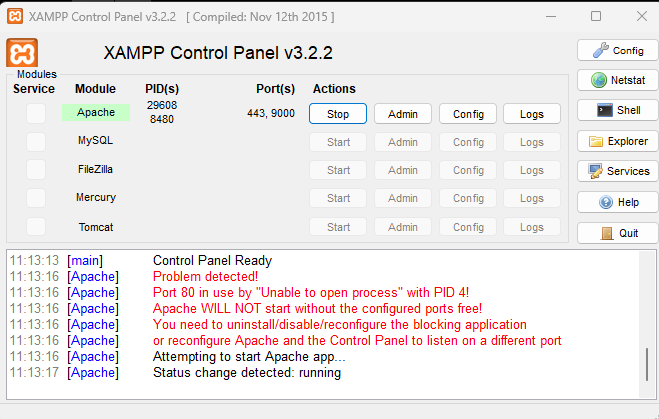Open the Explorer folder button
The height and width of the screenshot is (419, 659).
tap(617, 141)
